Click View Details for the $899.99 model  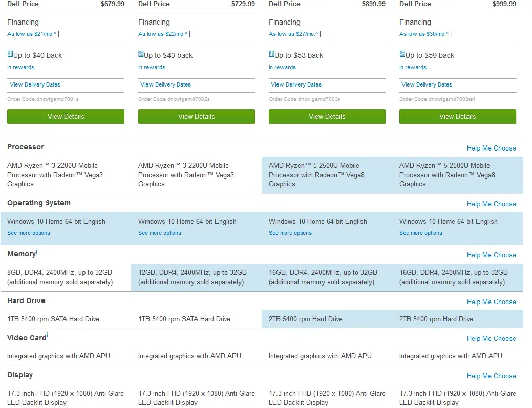327,116
